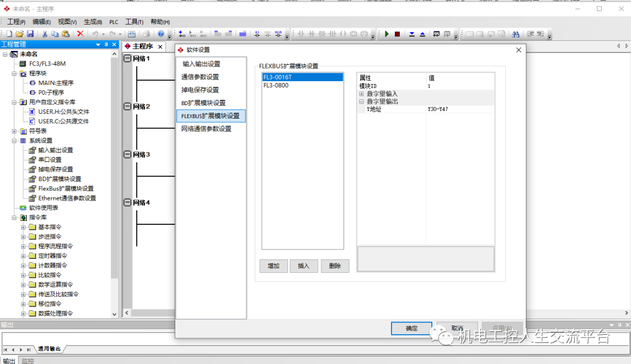Select the FL3-0800 module entry
The width and height of the screenshot is (631, 364).
pyautogui.click(x=303, y=85)
